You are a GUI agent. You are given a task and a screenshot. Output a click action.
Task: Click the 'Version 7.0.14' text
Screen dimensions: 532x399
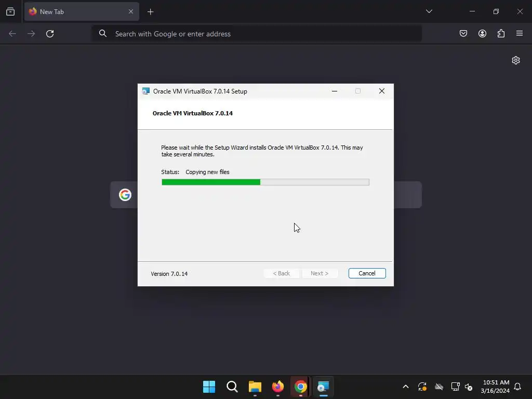click(x=169, y=274)
